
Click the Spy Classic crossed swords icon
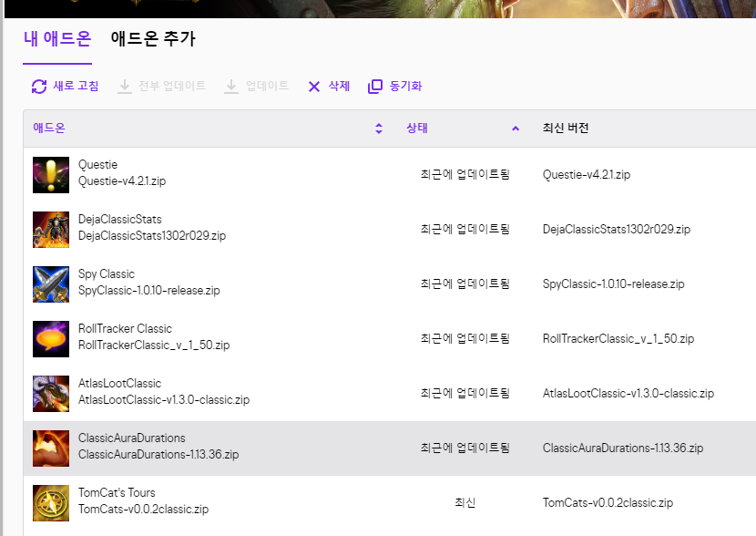click(51, 283)
